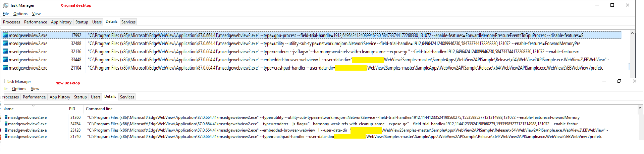This screenshot has height=154, width=644.
Task: Open View menu in upper Task Manager
Action: pos(36,14)
